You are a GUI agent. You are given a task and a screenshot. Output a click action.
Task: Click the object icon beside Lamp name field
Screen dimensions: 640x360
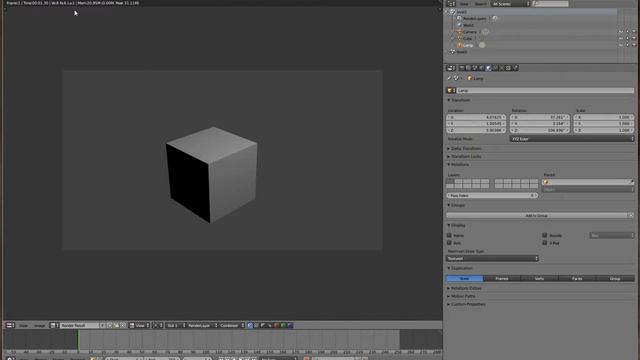coord(451,91)
